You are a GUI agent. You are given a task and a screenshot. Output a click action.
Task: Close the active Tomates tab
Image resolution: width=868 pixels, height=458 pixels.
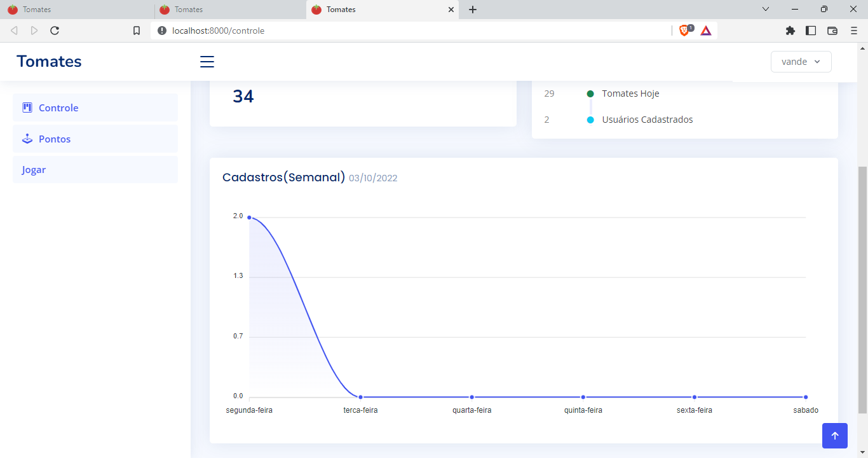point(452,10)
